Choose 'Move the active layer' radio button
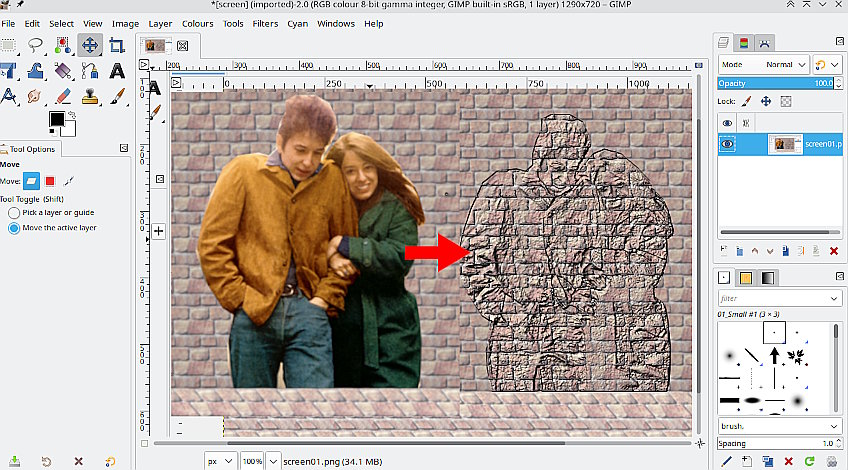 tap(14, 228)
